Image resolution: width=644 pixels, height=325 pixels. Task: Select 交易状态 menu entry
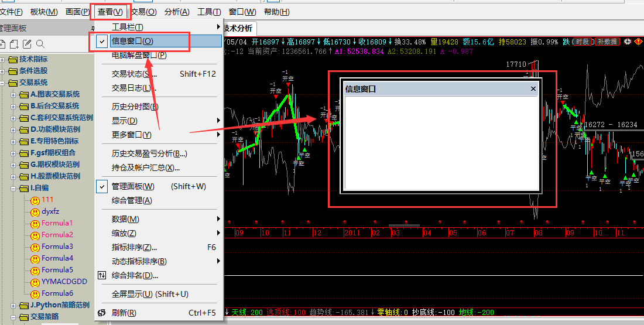tap(160, 74)
